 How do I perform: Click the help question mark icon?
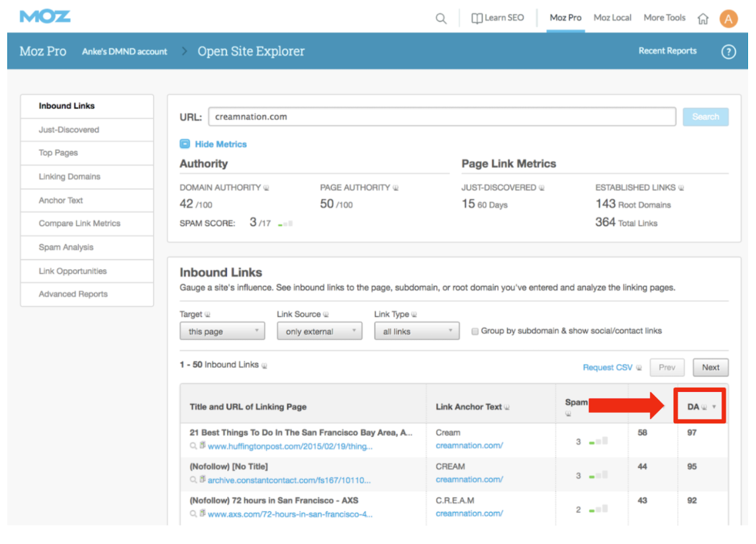tap(728, 52)
